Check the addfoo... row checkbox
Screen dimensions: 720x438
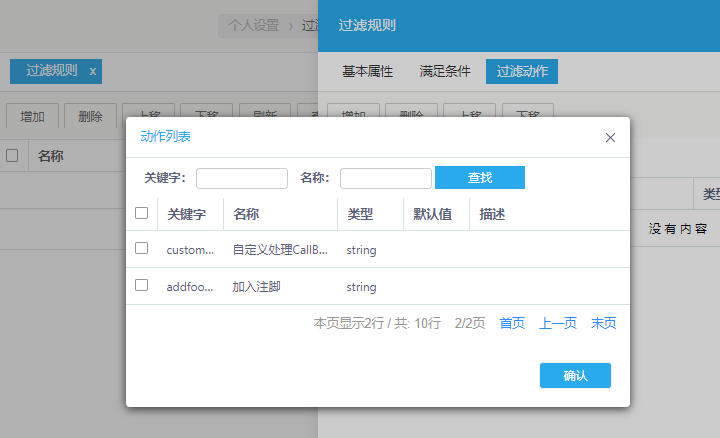pos(141,286)
